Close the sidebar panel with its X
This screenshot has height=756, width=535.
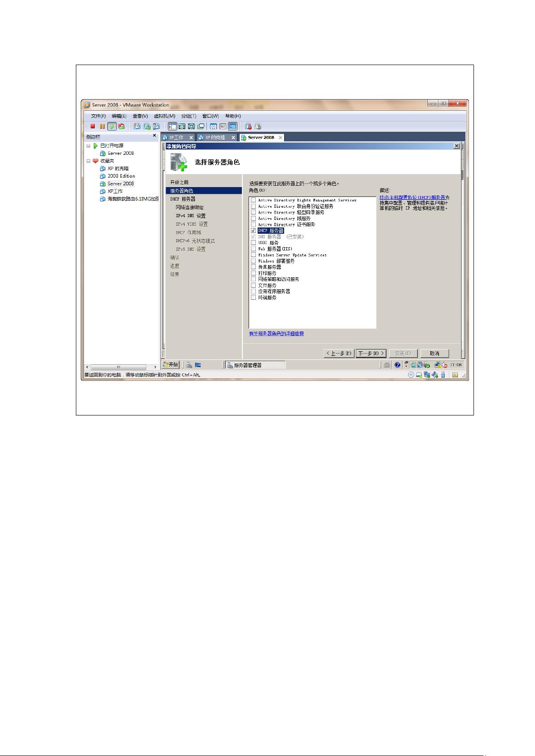click(x=154, y=135)
